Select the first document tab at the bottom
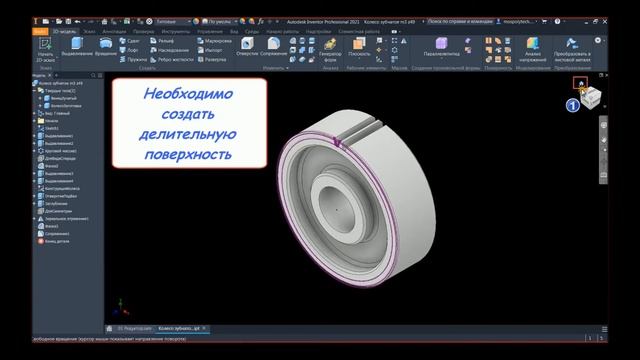The width and height of the screenshot is (640, 360). (134, 329)
